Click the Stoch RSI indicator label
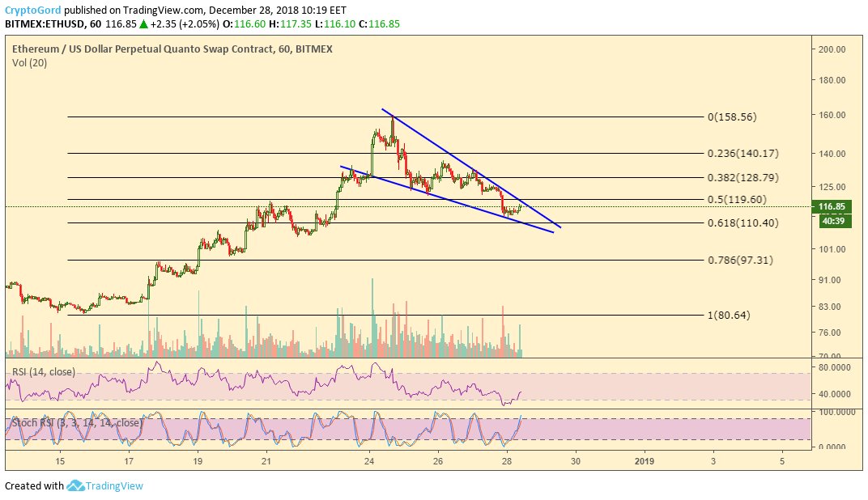 [76, 422]
